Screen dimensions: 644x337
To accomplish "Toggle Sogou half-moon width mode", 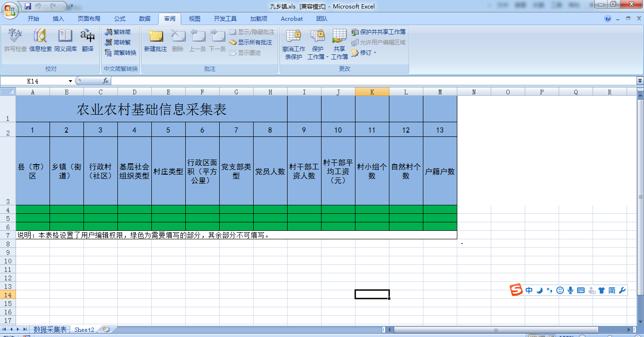I will click(540, 290).
